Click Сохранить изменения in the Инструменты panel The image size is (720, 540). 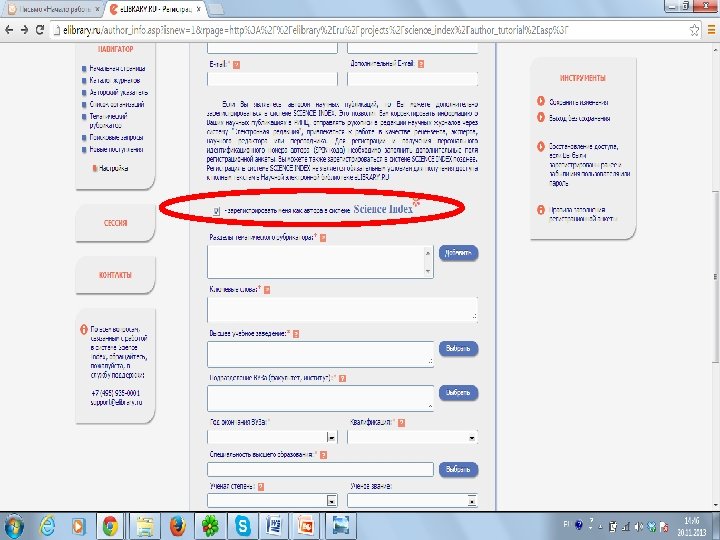click(x=579, y=102)
